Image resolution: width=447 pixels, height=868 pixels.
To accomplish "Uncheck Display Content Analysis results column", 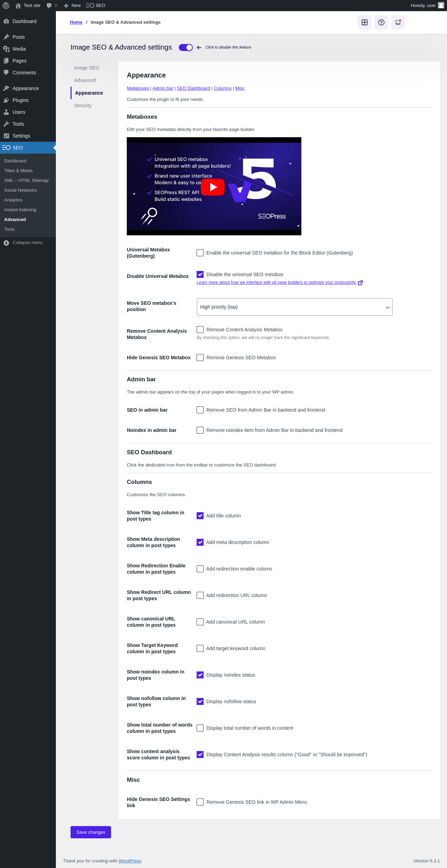I will pos(200,755).
